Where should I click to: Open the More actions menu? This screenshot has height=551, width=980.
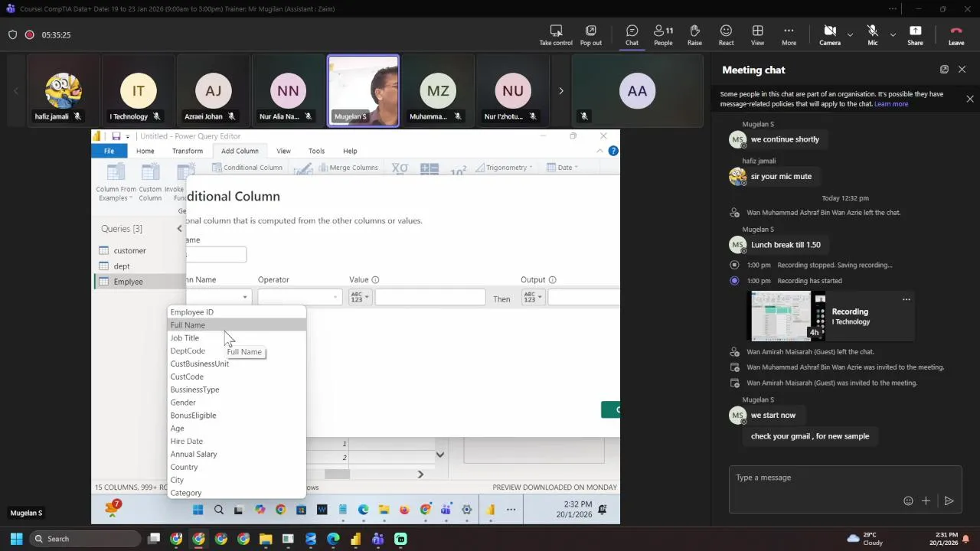(x=789, y=35)
